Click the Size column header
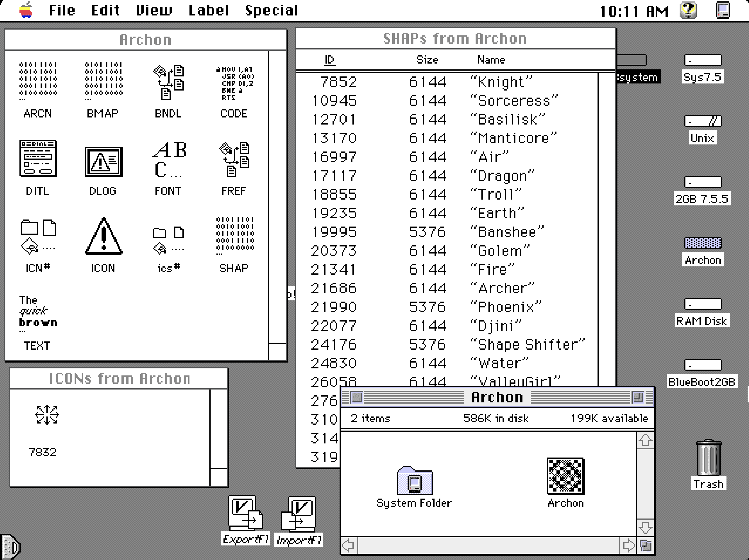The width and height of the screenshot is (749, 560). (x=427, y=60)
